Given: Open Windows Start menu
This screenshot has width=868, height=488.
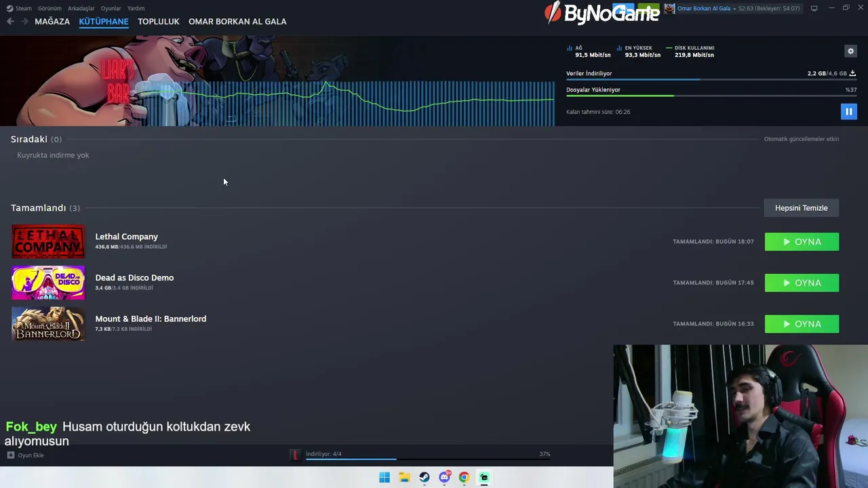Looking at the screenshot, I should click(x=384, y=477).
